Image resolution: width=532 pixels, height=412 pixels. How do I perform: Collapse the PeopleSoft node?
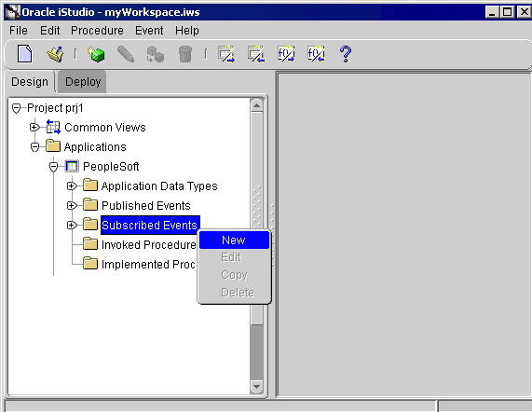point(53,167)
